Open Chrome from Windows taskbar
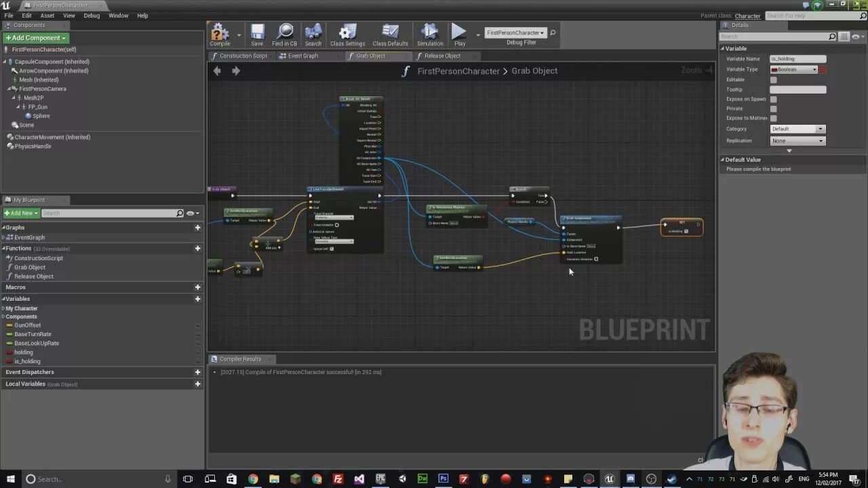The height and width of the screenshot is (488, 868). tap(253, 479)
